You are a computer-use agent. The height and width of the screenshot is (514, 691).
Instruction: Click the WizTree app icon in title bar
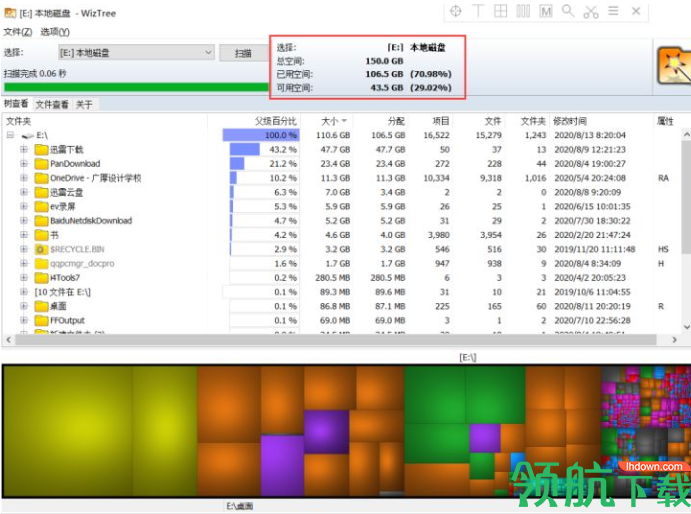point(10,13)
